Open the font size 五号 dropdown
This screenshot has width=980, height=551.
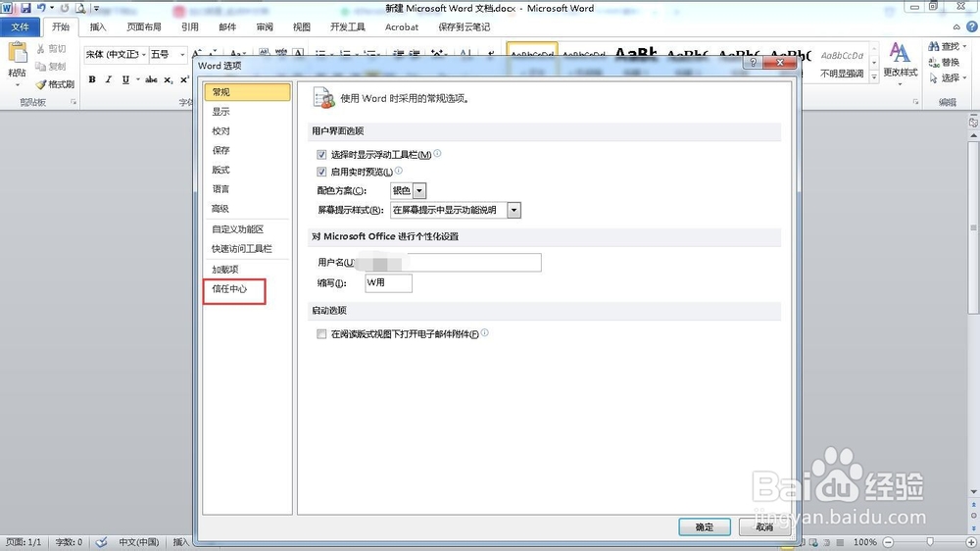pyautogui.click(x=182, y=54)
